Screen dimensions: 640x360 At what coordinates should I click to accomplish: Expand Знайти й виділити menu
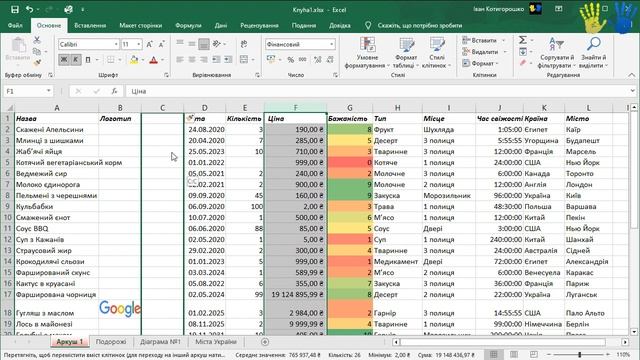coord(593,52)
